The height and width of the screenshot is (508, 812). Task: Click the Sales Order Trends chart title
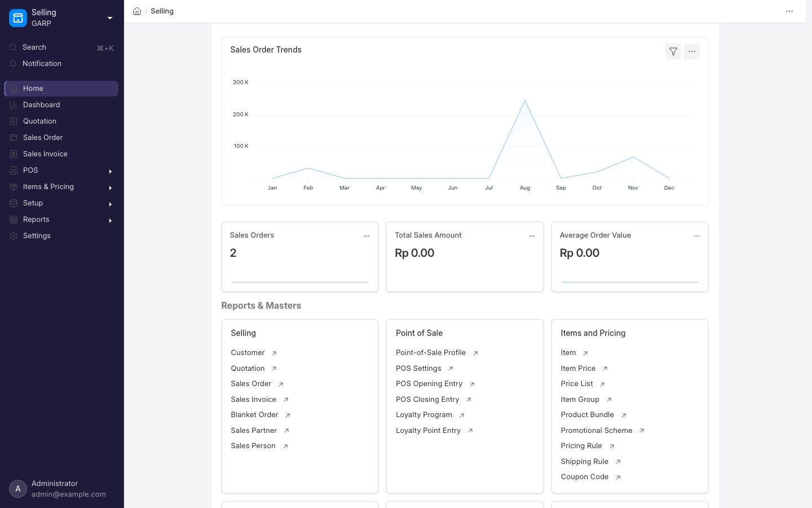pos(266,50)
